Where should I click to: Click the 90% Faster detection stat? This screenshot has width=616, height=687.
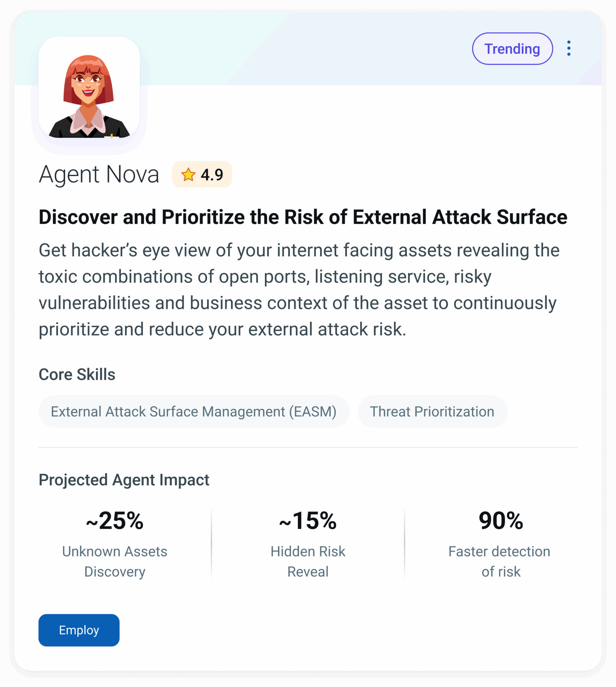click(x=501, y=543)
